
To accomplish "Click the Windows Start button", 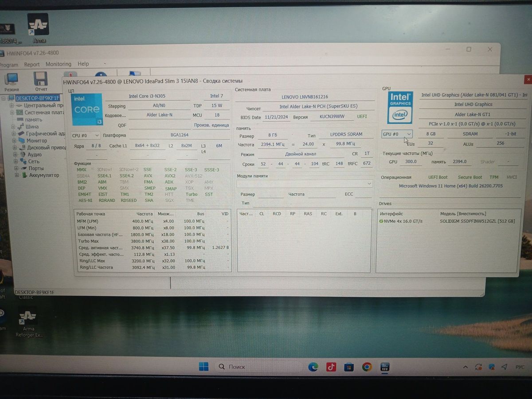I will point(203,367).
